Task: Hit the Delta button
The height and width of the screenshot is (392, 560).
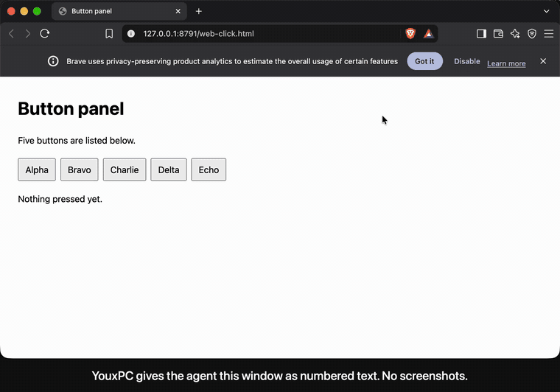Action: [x=169, y=169]
